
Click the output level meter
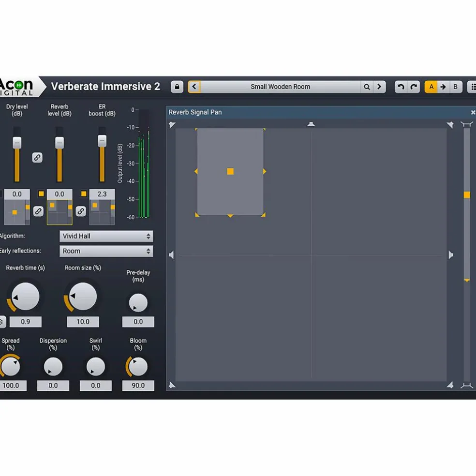(144, 164)
